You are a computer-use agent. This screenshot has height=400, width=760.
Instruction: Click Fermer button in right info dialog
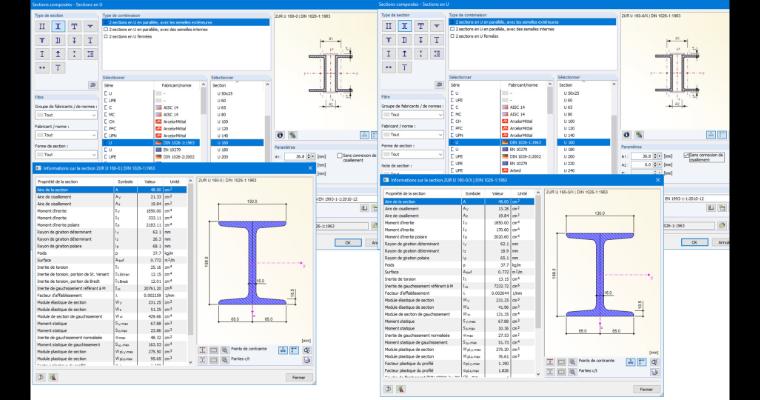pos(646,389)
